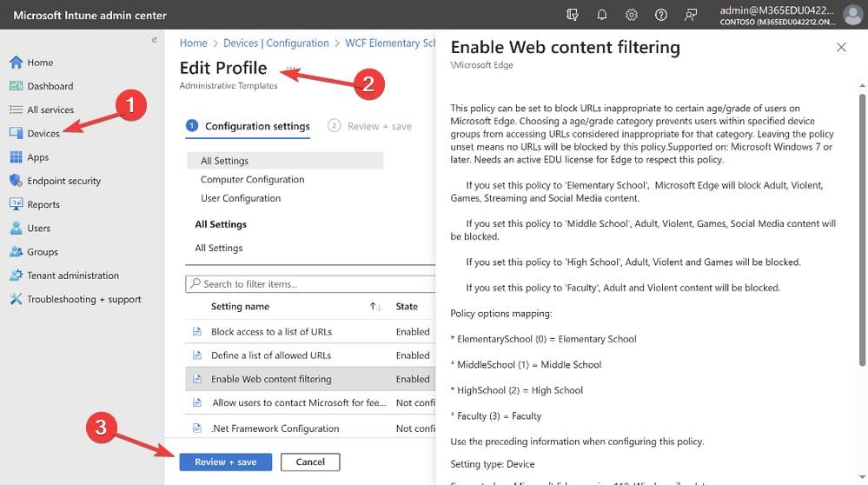The width and height of the screenshot is (868, 485).
Task: Select User Configuration tree node
Action: coord(241,198)
